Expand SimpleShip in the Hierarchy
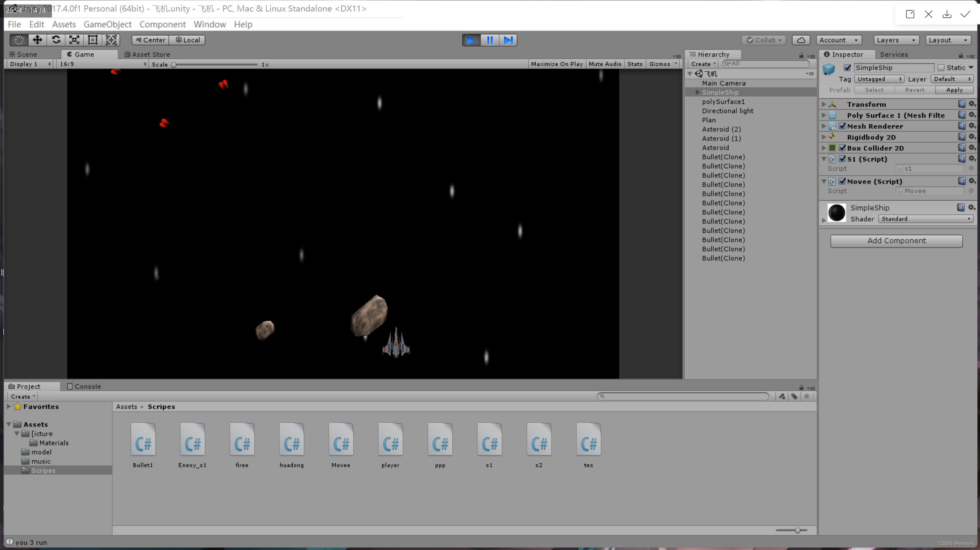The height and width of the screenshot is (550, 980). point(698,92)
